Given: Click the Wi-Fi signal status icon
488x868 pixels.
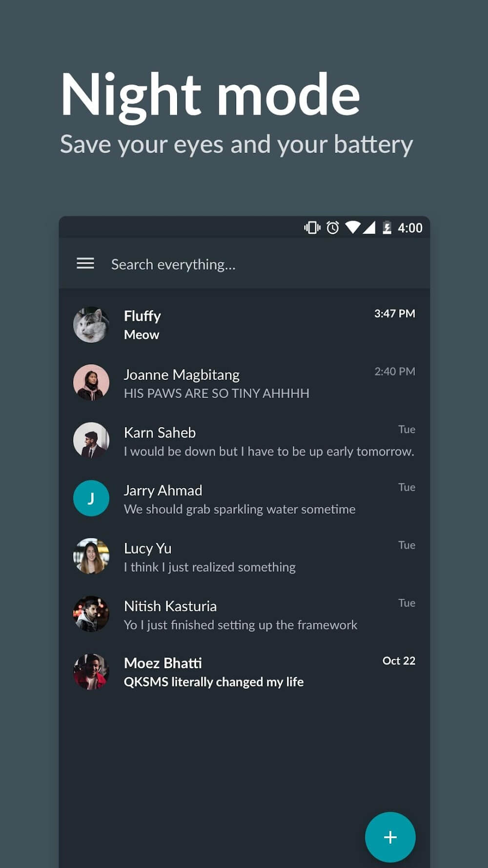Looking at the screenshot, I should 352,227.
